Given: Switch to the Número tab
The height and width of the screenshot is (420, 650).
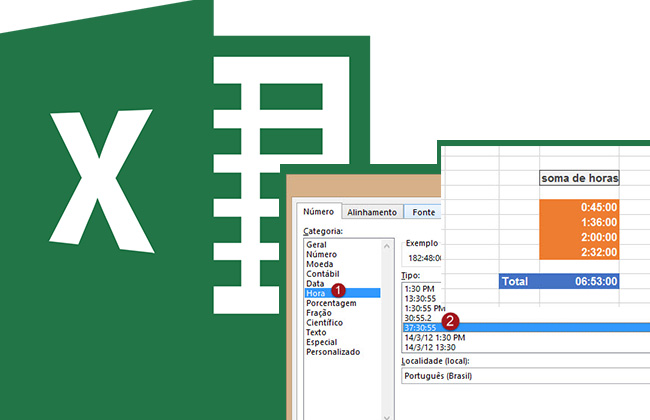Looking at the screenshot, I should pos(318,212).
